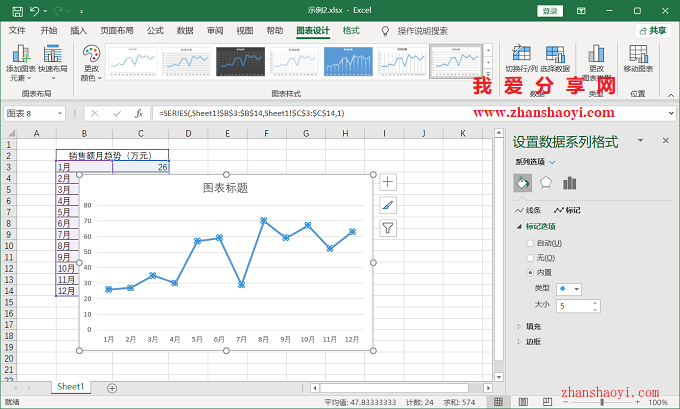Click the Tell Me search box
The height and width of the screenshot is (409, 680).
tap(422, 31)
